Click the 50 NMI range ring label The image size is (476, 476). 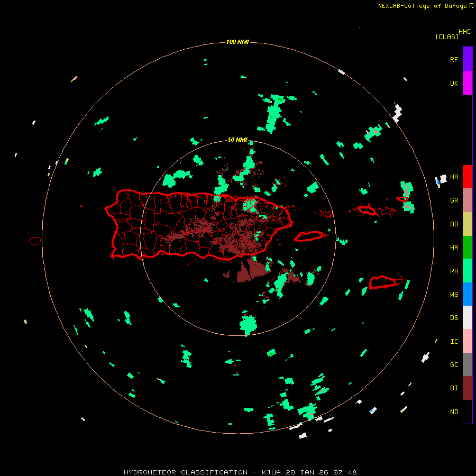[x=237, y=140]
